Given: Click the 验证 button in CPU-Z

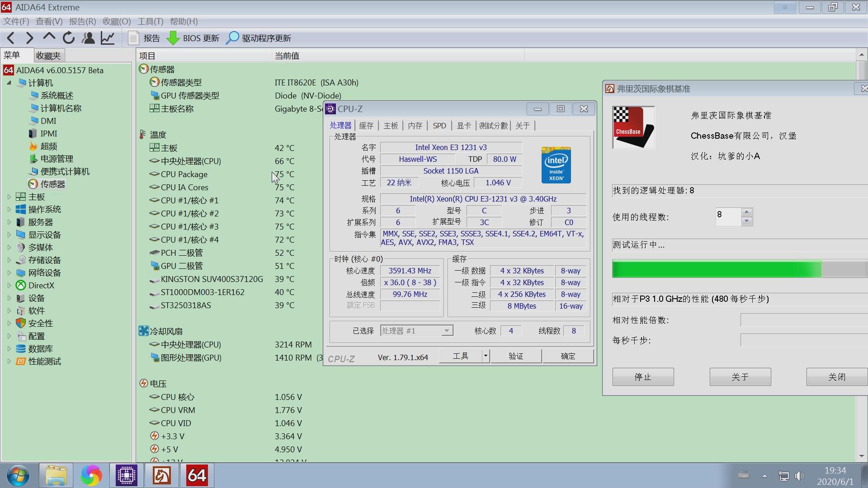Looking at the screenshot, I should [x=516, y=357].
